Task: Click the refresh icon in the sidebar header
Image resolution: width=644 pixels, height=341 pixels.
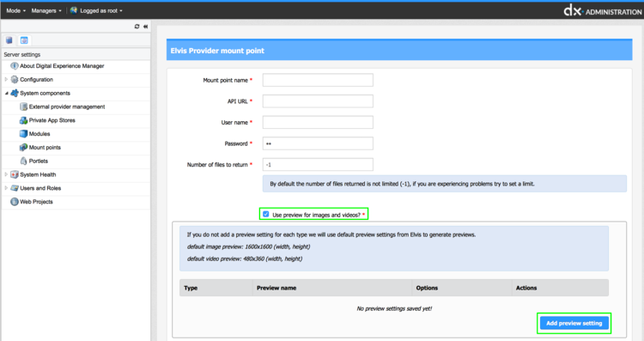Action: (137, 27)
